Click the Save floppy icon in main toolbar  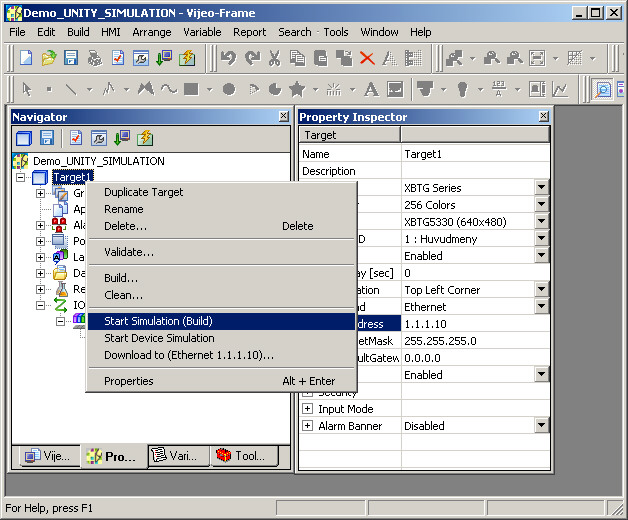(71, 58)
